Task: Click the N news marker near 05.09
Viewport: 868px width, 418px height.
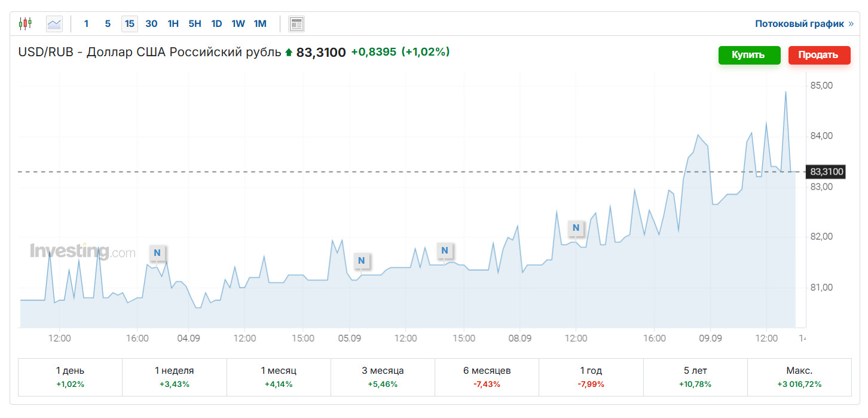Action: pos(361,261)
